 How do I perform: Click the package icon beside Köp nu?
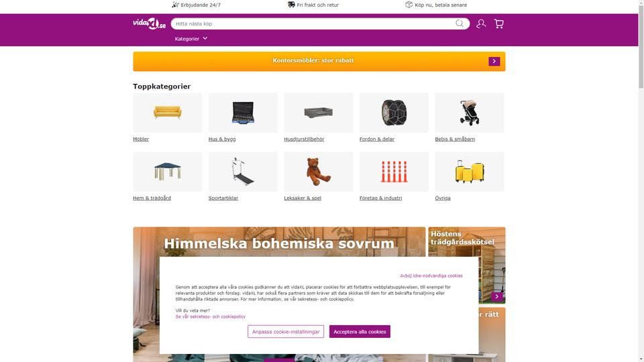pos(409,5)
